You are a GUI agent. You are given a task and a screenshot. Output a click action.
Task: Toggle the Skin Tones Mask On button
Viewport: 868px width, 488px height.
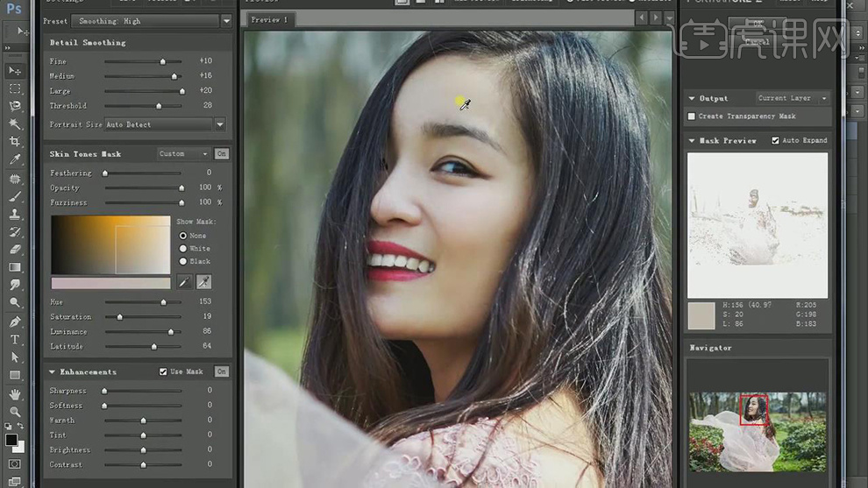click(222, 153)
